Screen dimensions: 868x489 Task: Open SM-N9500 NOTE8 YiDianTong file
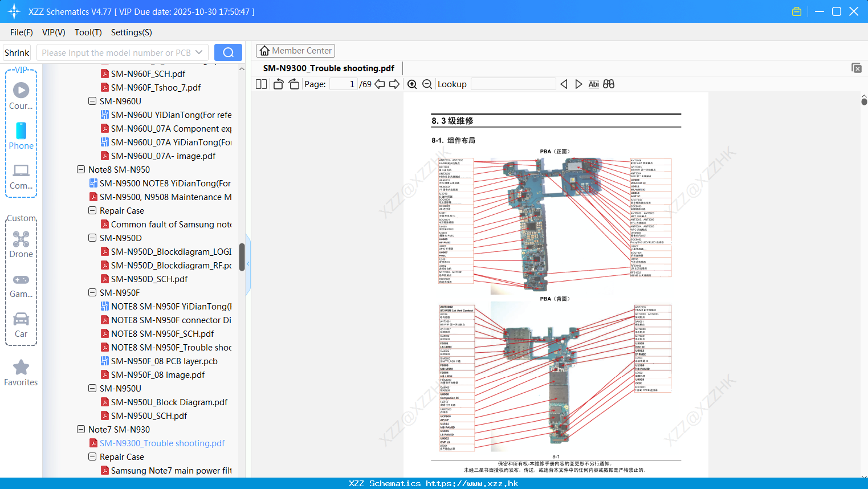tap(160, 183)
